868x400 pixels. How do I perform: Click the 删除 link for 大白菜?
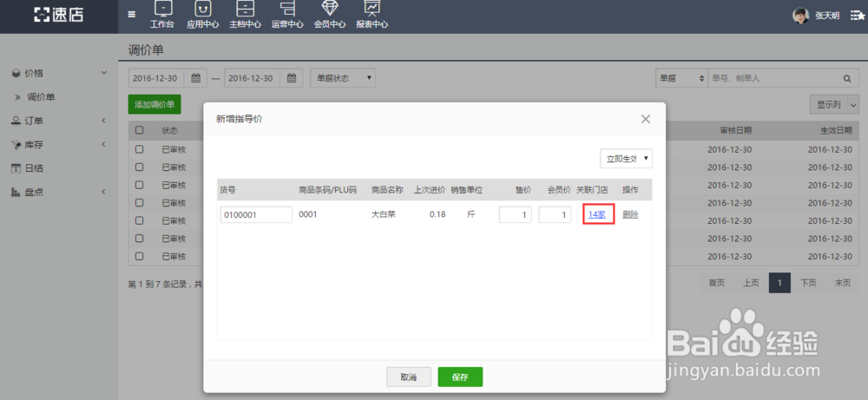point(630,214)
